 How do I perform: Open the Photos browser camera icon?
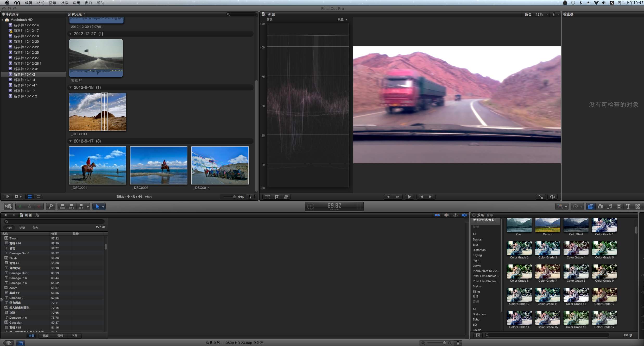click(600, 207)
